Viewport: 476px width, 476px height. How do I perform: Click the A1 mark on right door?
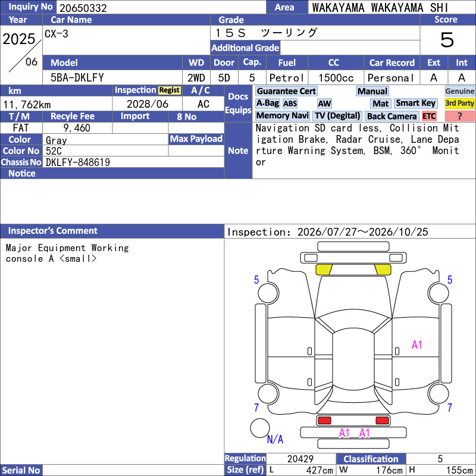(x=417, y=345)
